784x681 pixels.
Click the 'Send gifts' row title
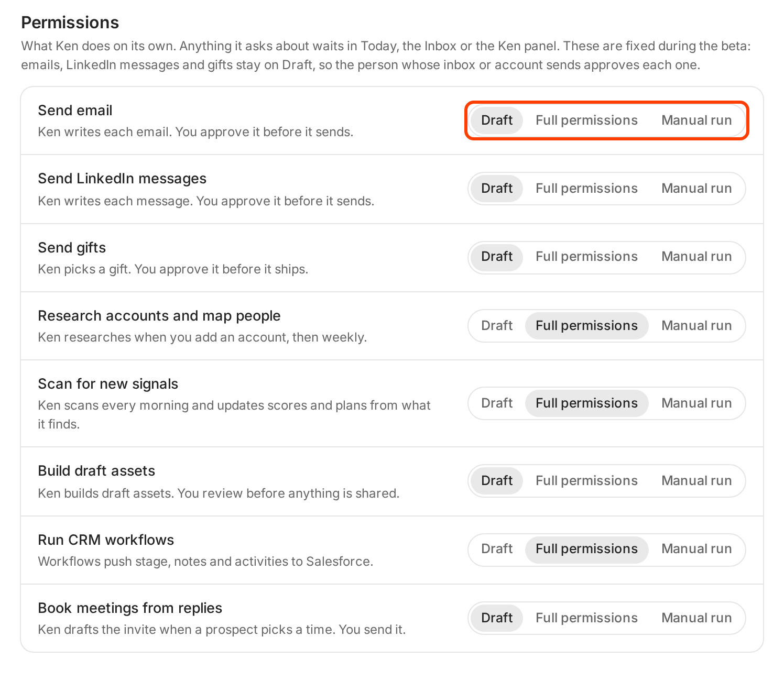click(72, 248)
